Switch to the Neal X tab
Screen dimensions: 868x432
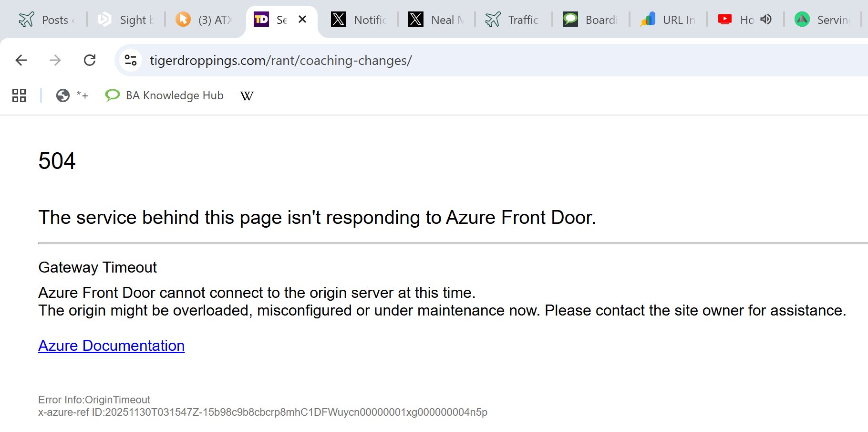point(437,20)
